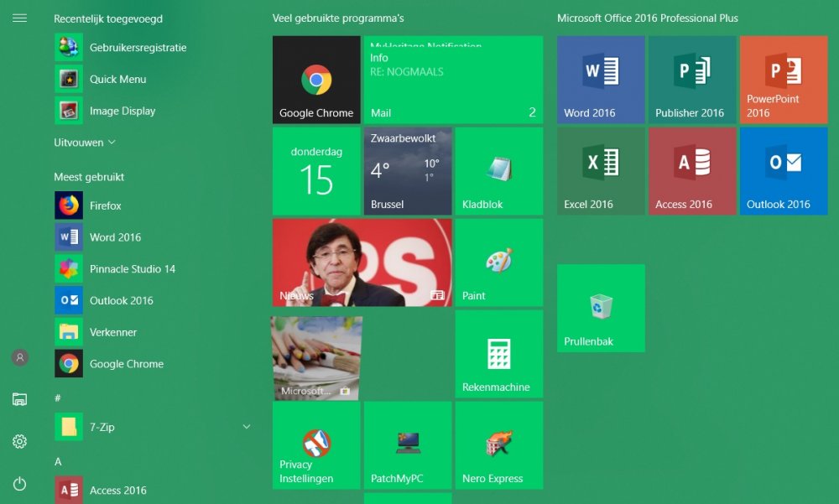Launch the Word 2016 tile
839x504 pixels.
click(x=601, y=80)
